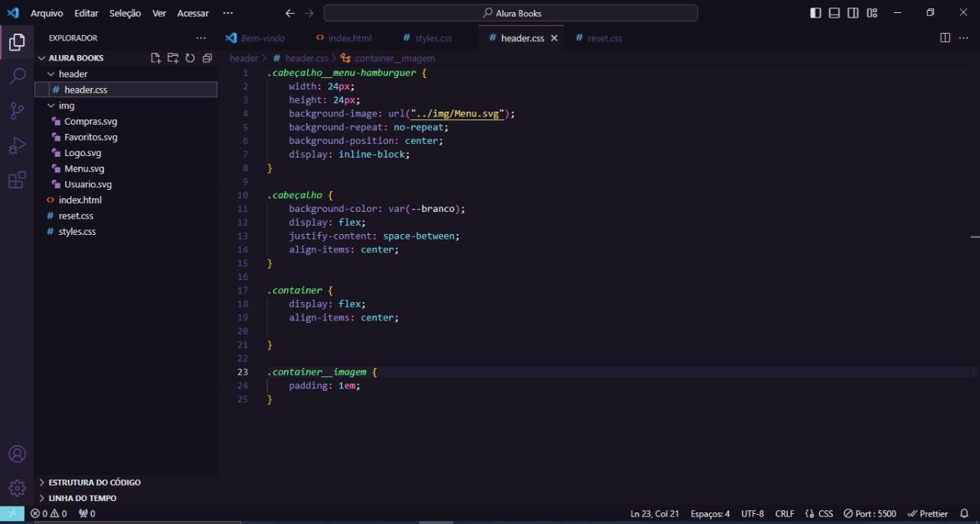Open the editor's more actions menu

pyautogui.click(x=963, y=37)
